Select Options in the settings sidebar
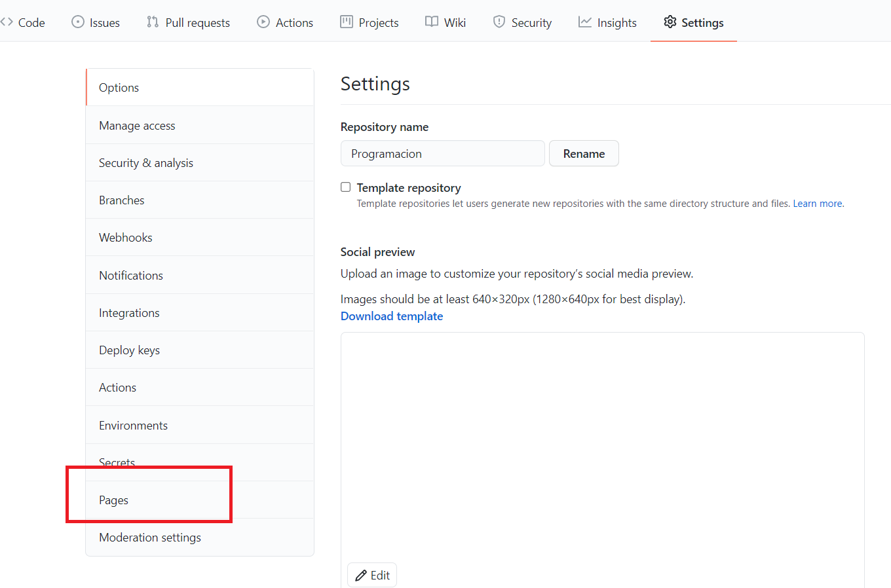Viewport: 891px width, 588px height. pyautogui.click(x=200, y=87)
